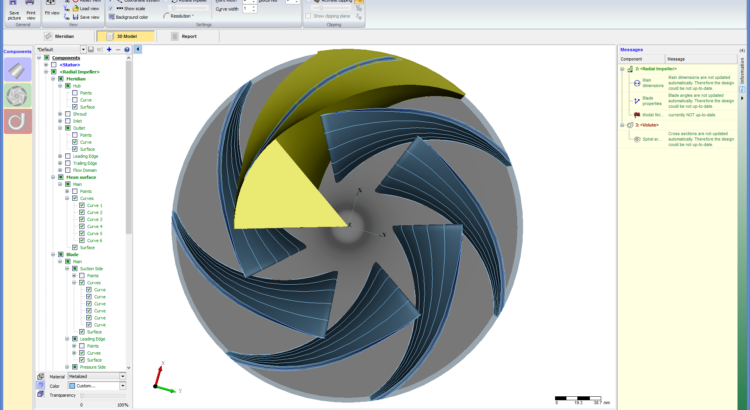Expand the Shroud tree node
750x410 pixels.
tap(60, 114)
